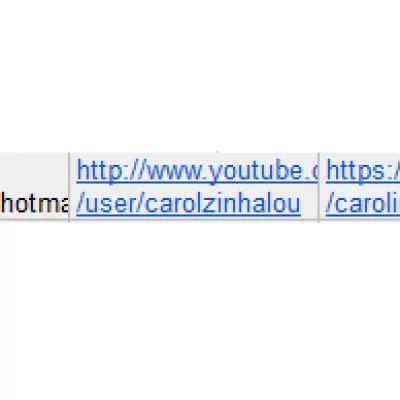This screenshot has height=400, width=400.
Task: Click the letters ps in the https link
Action: [x=373, y=173]
